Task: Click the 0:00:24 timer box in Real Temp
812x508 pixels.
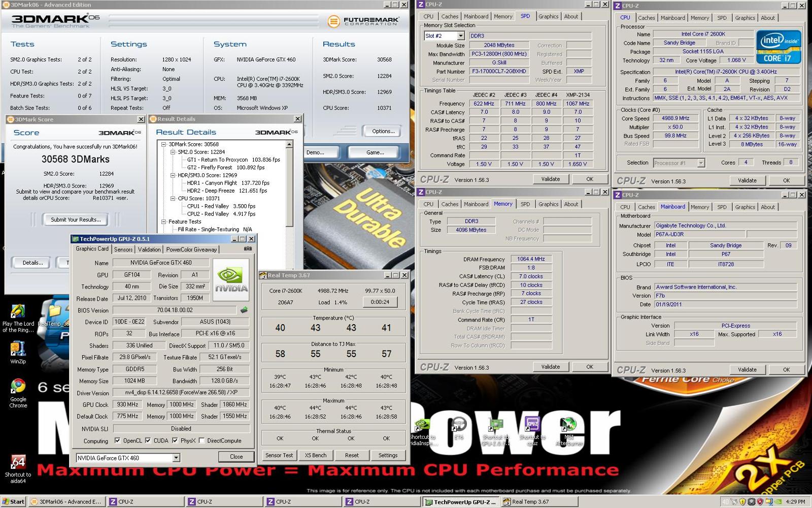Action: [380, 302]
